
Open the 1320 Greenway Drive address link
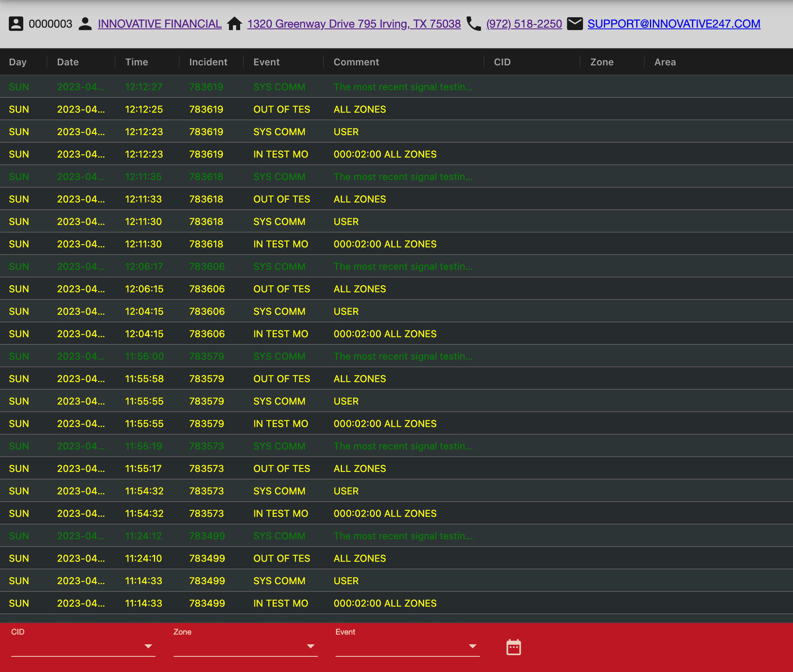pos(354,24)
